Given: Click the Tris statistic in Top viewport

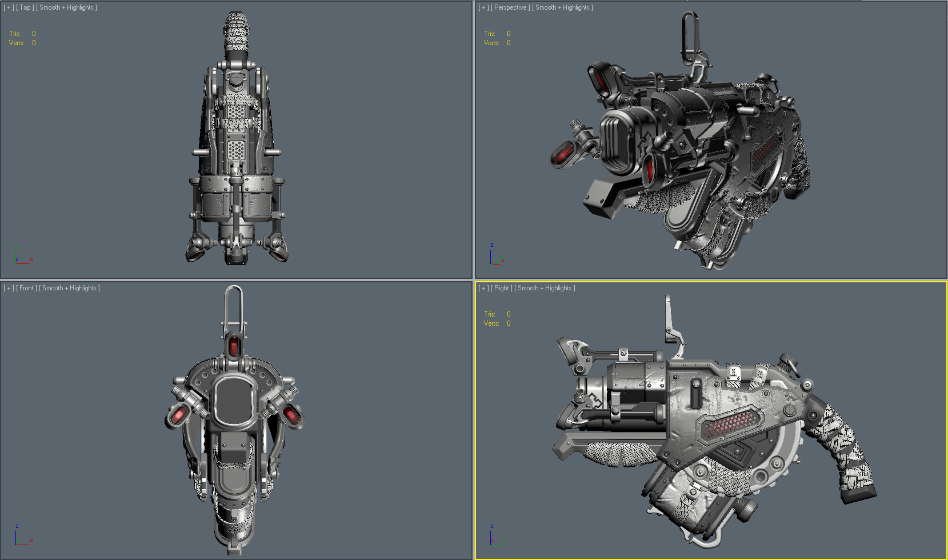Looking at the screenshot, I should (x=22, y=34).
